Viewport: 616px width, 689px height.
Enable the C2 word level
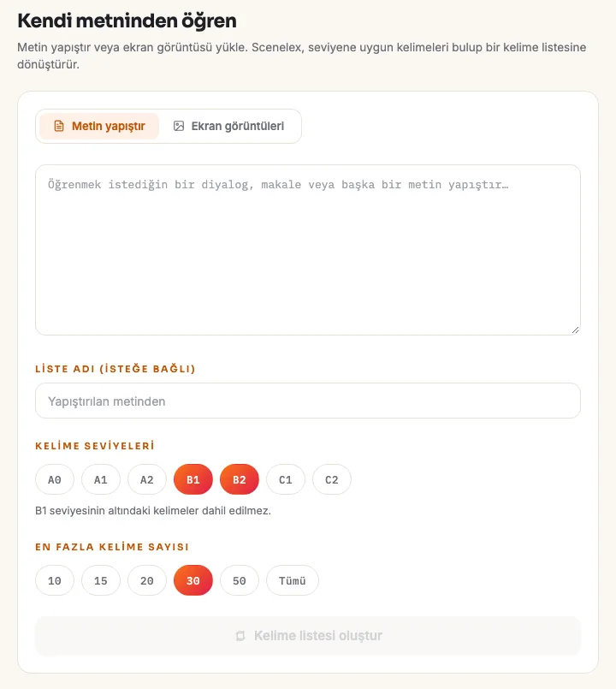pyautogui.click(x=332, y=479)
